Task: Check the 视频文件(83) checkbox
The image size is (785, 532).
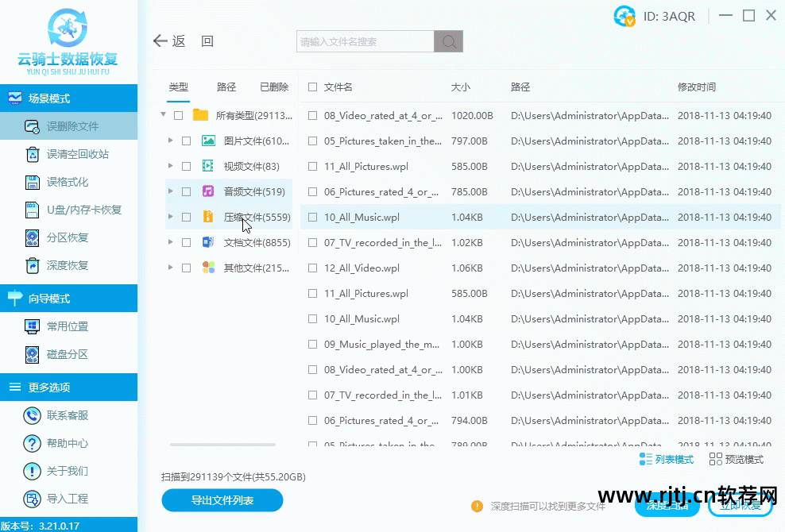Action: (186, 166)
